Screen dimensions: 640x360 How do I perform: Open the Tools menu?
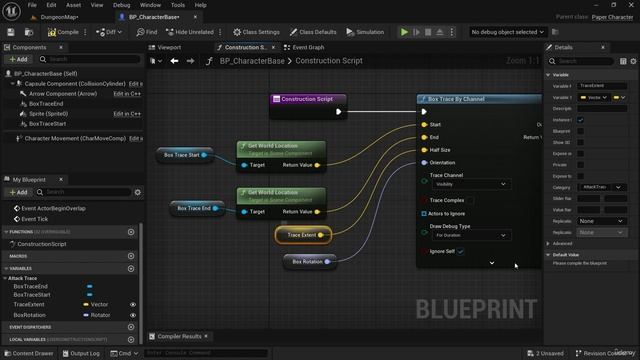[178, 5]
